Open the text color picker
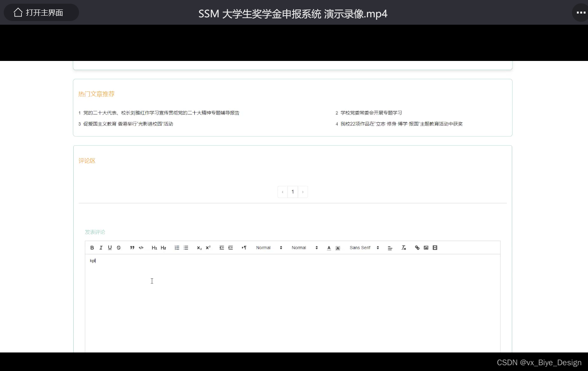This screenshot has width=588, height=371. click(x=329, y=248)
